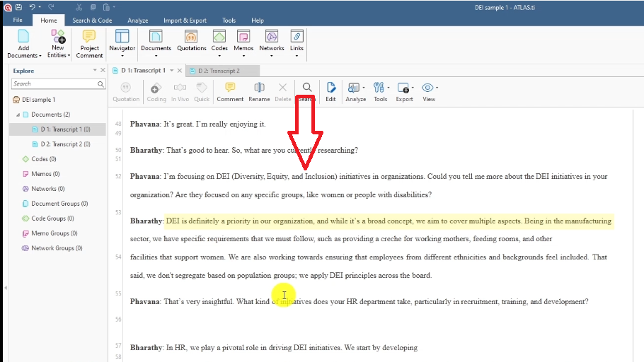This screenshot has height=362, width=644.
Task: Click the Export icon
Action: pyautogui.click(x=403, y=88)
